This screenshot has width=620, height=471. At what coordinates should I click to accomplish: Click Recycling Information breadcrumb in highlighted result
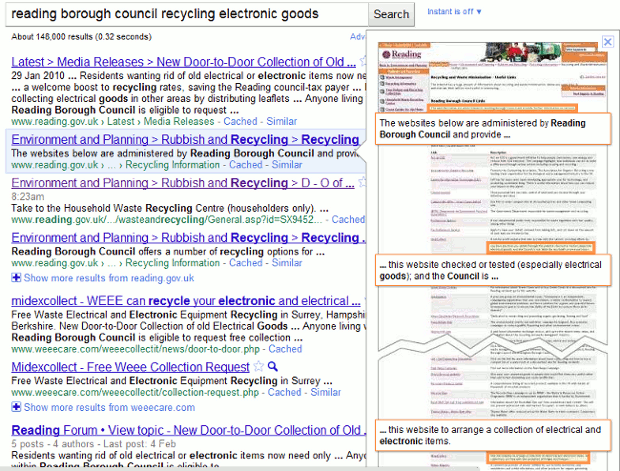tap(172, 165)
